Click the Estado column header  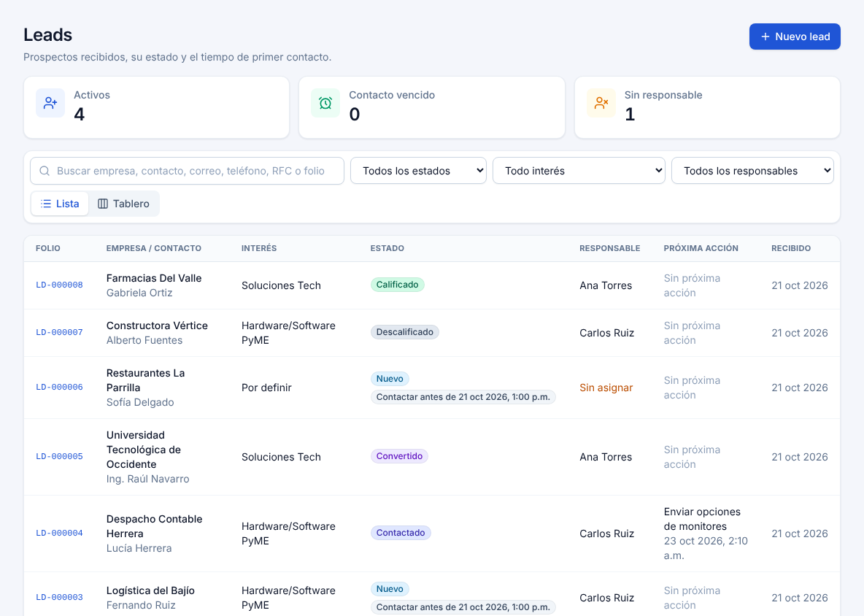pyautogui.click(x=387, y=248)
